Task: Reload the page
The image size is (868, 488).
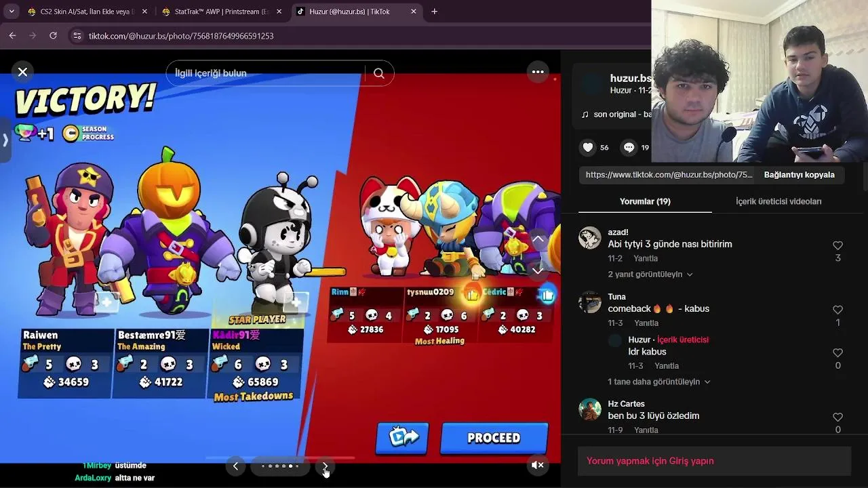Action: 53,36
